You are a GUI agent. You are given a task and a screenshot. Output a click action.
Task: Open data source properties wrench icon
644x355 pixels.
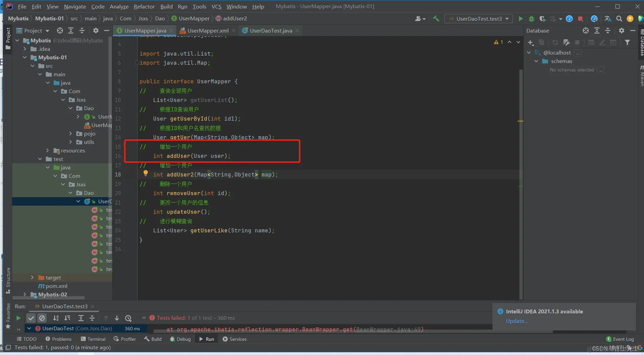coord(566,42)
